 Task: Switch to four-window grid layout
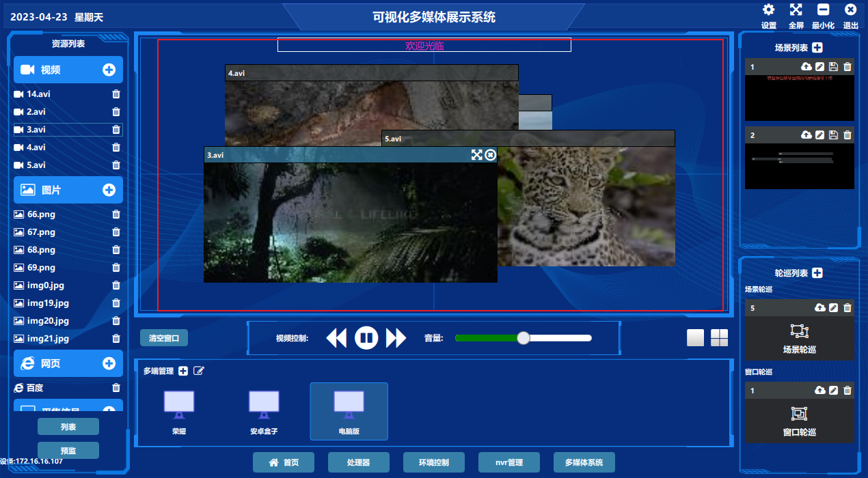(x=719, y=338)
